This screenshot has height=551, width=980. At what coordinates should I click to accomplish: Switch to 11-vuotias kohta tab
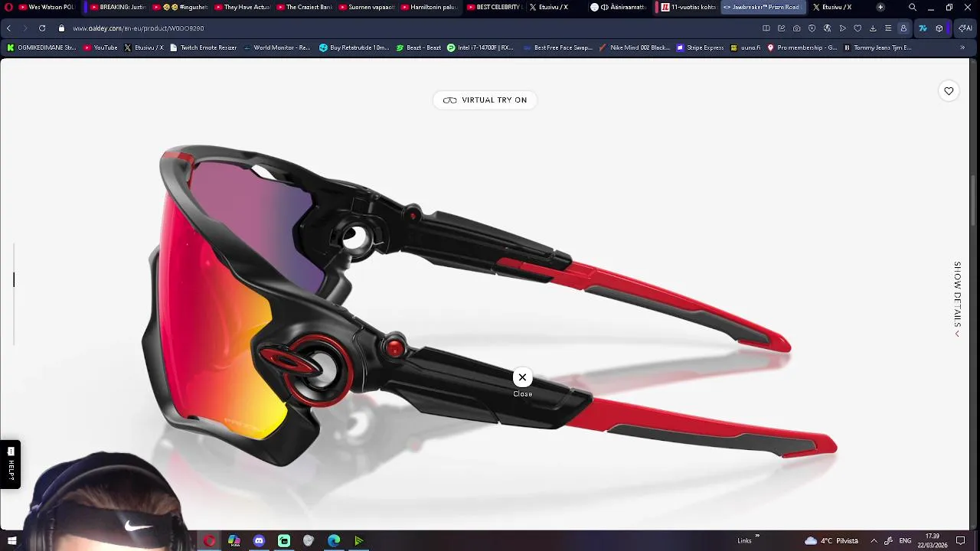pyautogui.click(x=688, y=7)
